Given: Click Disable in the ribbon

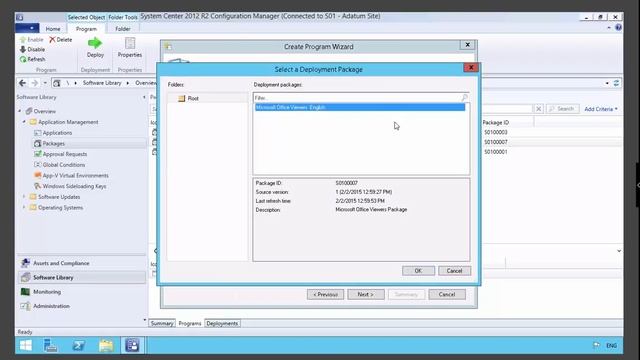Looking at the screenshot, I should [32, 49].
